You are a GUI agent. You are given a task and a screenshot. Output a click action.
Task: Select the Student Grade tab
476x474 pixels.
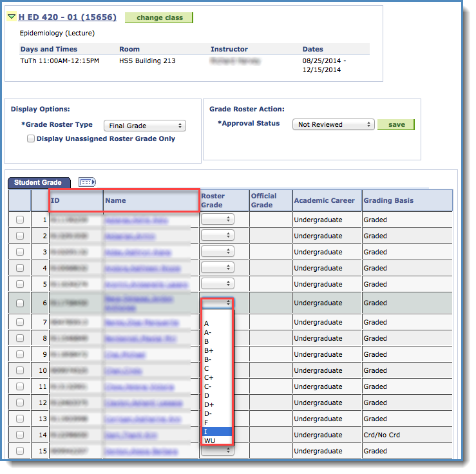click(39, 182)
